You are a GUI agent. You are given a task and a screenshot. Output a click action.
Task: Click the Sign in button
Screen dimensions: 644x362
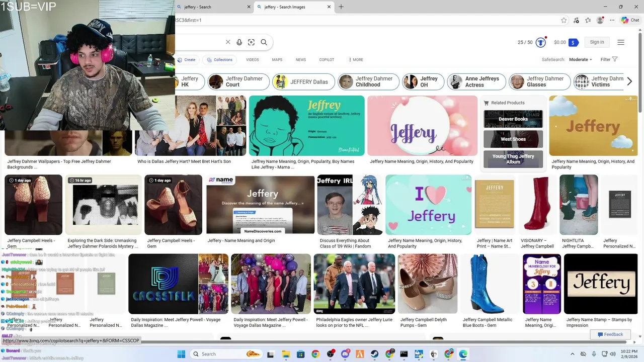click(597, 42)
